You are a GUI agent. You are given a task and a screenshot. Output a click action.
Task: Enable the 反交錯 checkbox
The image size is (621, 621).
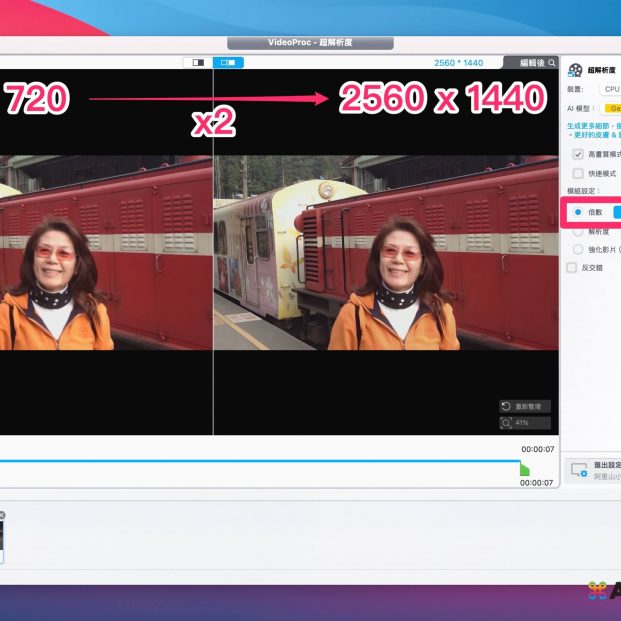(x=572, y=268)
